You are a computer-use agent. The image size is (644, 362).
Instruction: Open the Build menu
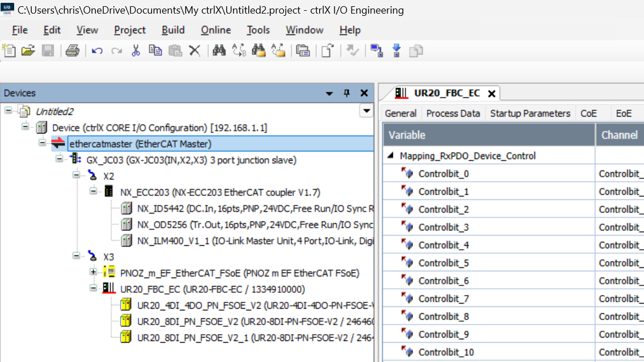[x=173, y=30]
